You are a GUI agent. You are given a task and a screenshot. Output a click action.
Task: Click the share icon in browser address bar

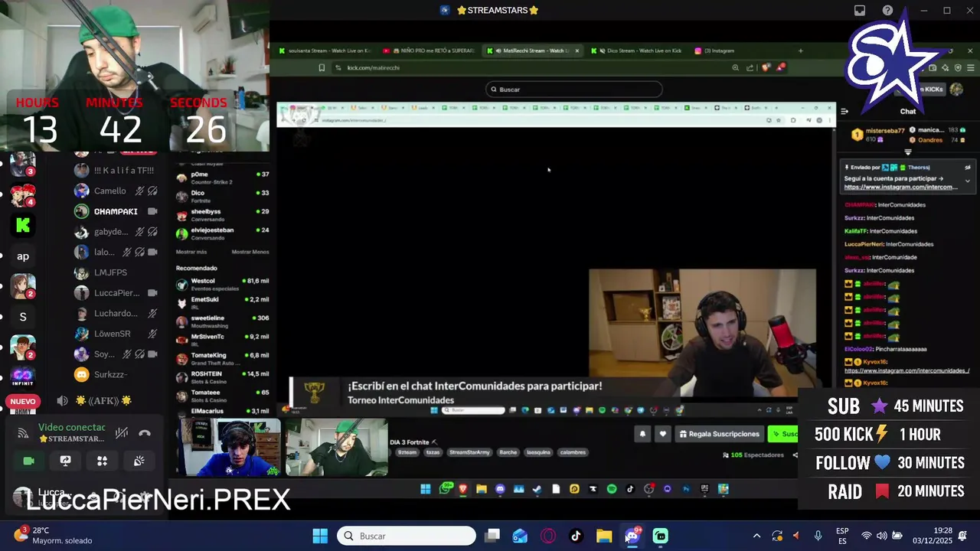pyautogui.click(x=750, y=67)
